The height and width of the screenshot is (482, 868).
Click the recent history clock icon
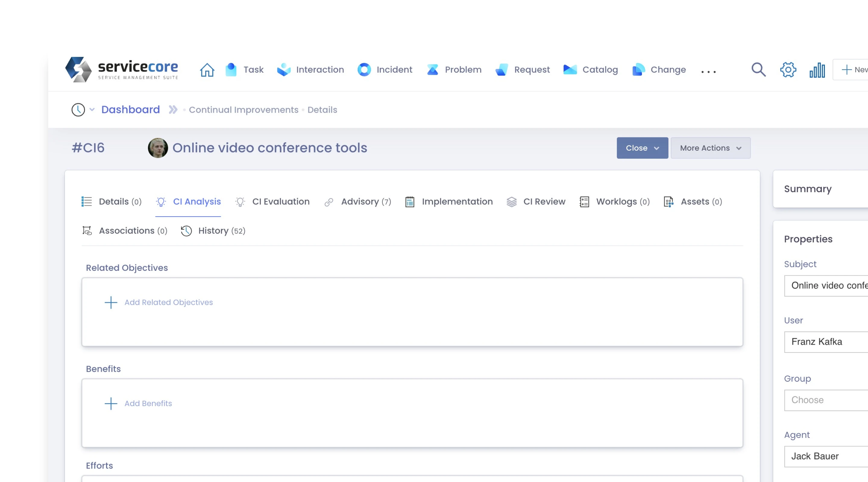click(78, 110)
